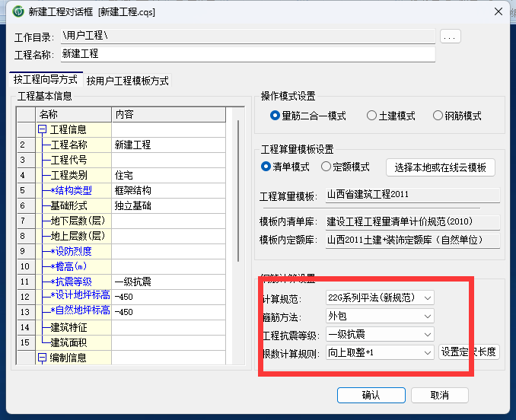This screenshot has height=420, width=516.
Task: Enable 定额模式 radio option
Action: coord(326,167)
